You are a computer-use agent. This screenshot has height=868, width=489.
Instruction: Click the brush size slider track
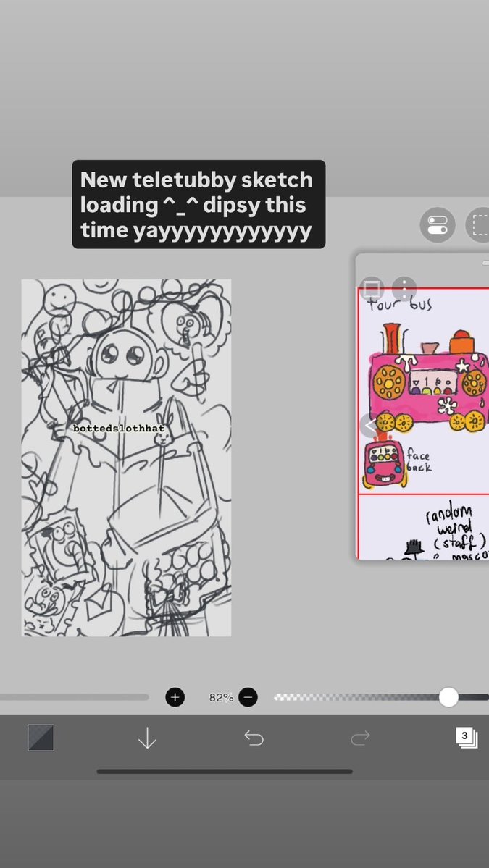[x=74, y=697]
